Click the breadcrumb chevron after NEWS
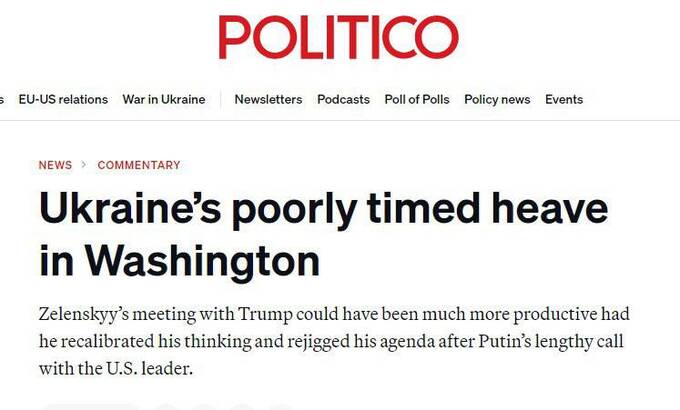The width and height of the screenshot is (680, 410). [x=85, y=165]
